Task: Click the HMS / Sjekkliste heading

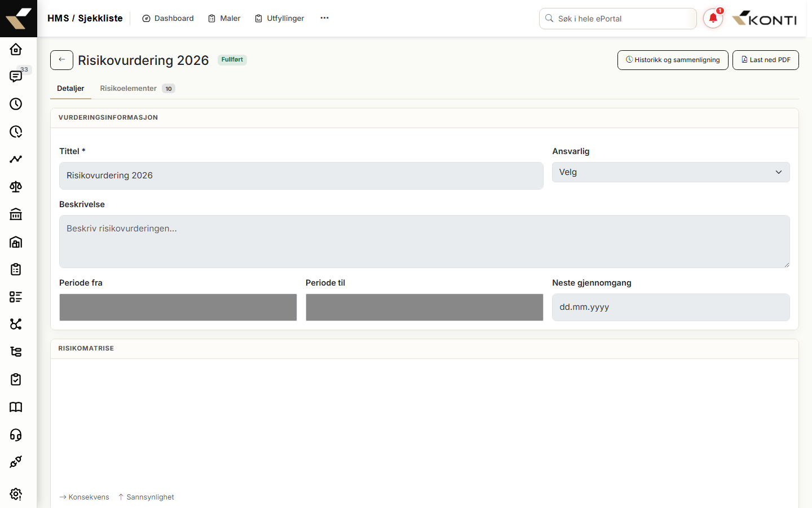Action: point(85,18)
